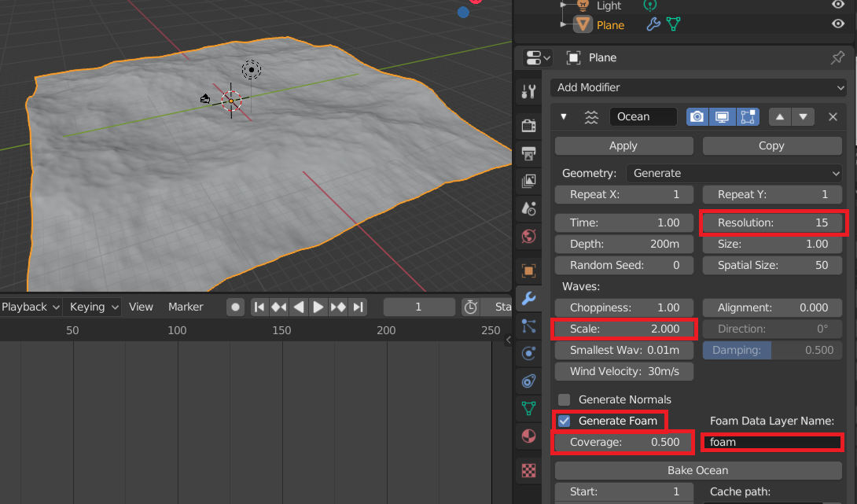Open the Texture properties checker tab
This screenshot has height=504, width=857.
point(528,470)
